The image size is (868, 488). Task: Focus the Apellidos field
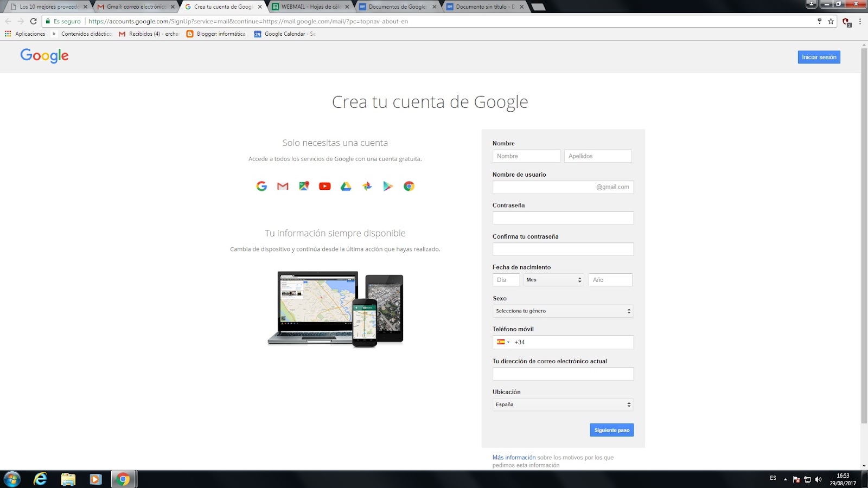(x=598, y=156)
